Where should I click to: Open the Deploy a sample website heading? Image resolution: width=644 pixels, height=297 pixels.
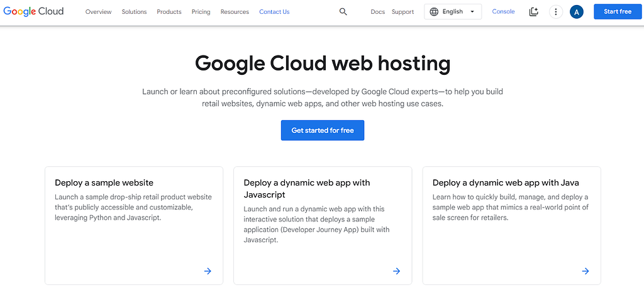pos(104,182)
